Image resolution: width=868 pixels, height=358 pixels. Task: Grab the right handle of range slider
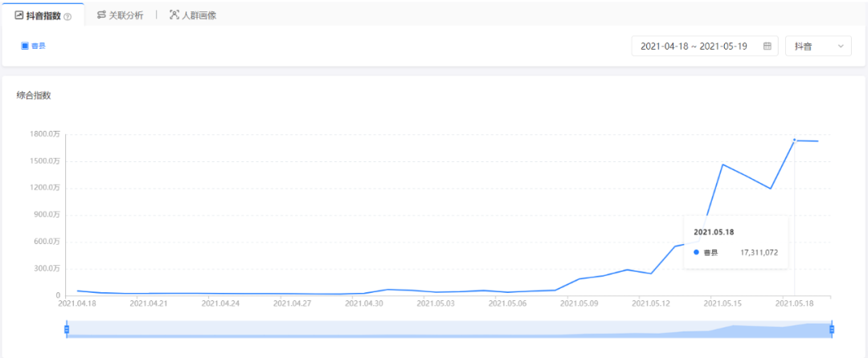832,328
